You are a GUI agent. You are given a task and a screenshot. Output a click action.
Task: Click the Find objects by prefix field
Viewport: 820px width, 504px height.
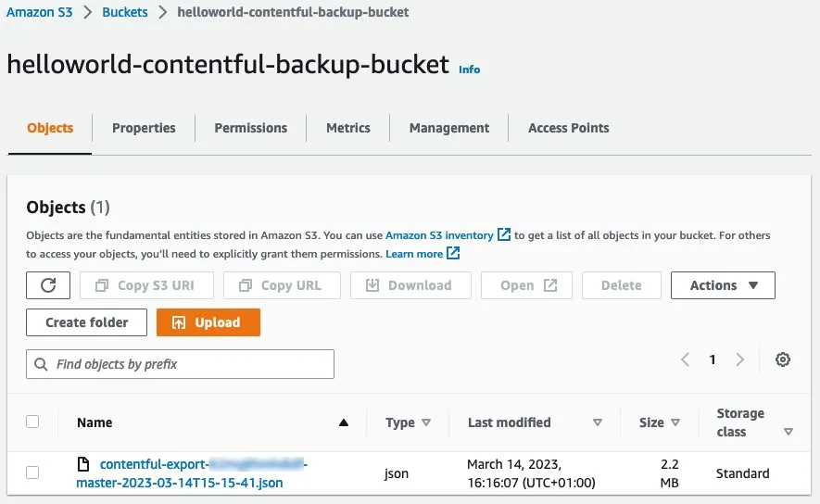pos(181,364)
